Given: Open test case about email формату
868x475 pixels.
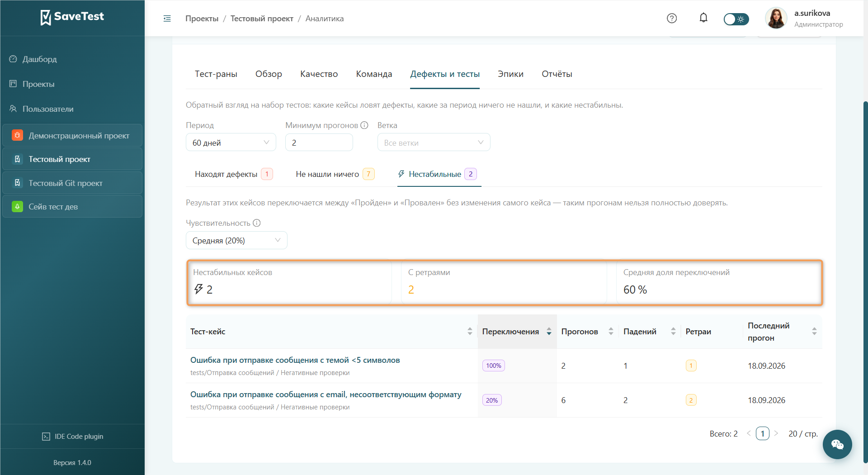Looking at the screenshot, I should coord(325,394).
